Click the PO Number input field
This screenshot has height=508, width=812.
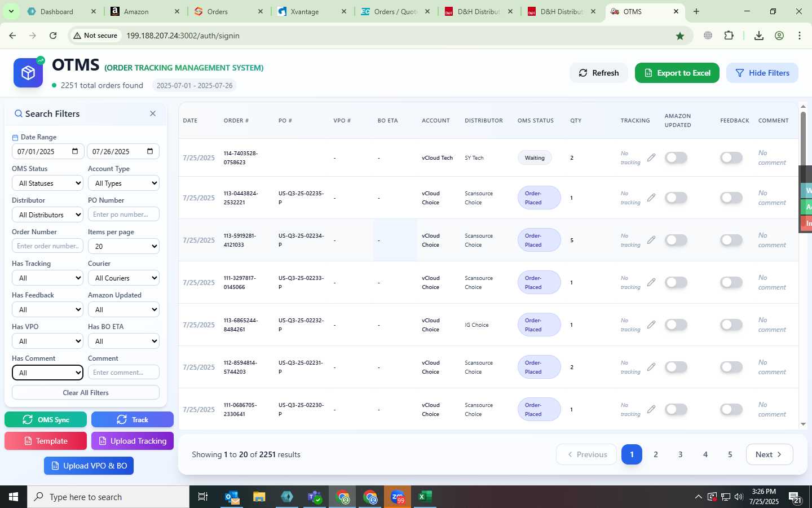123,214
